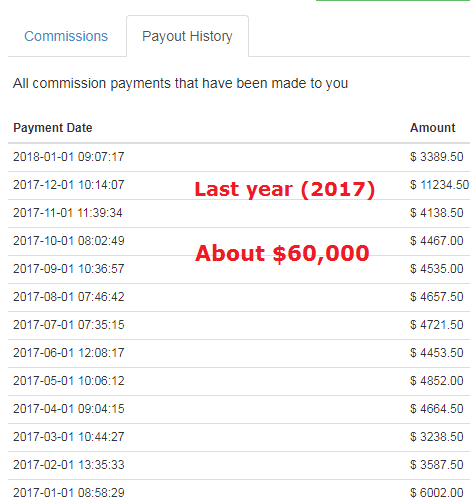Click the Amount column header
470x499 pixels.
click(x=432, y=128)
